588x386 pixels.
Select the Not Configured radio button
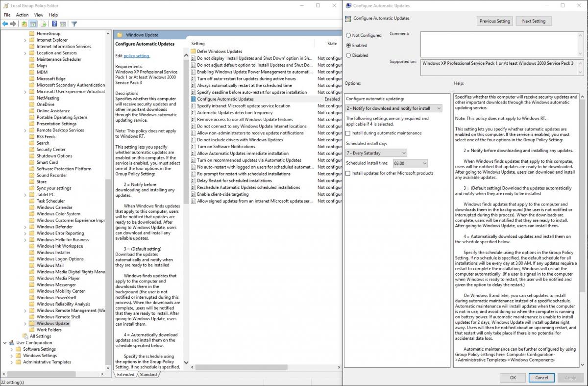pos(348,35)
